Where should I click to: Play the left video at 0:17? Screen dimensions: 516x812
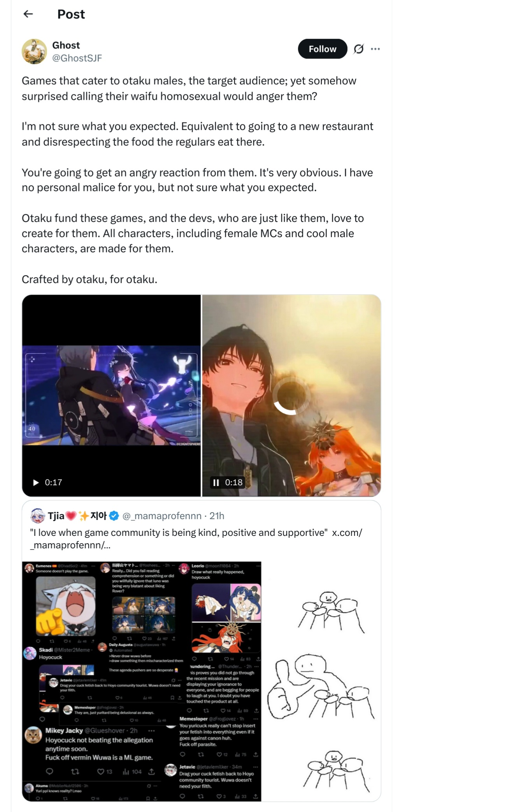(x=36, y=483)
